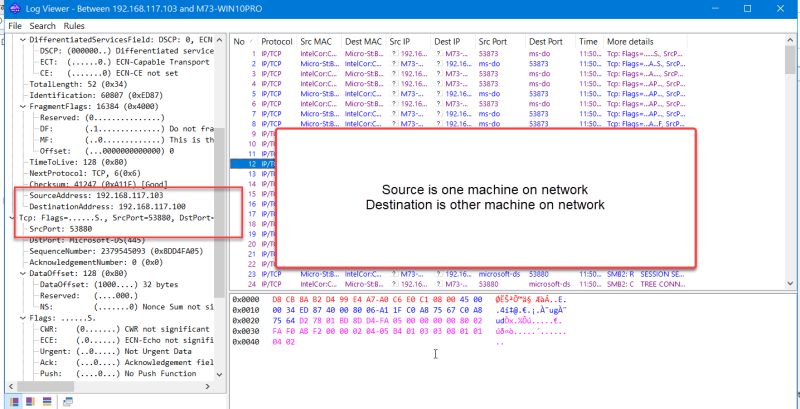
Task: Select the NextProtocol: TCP, 6(0x6) row
Action: (x=84, y=173)
